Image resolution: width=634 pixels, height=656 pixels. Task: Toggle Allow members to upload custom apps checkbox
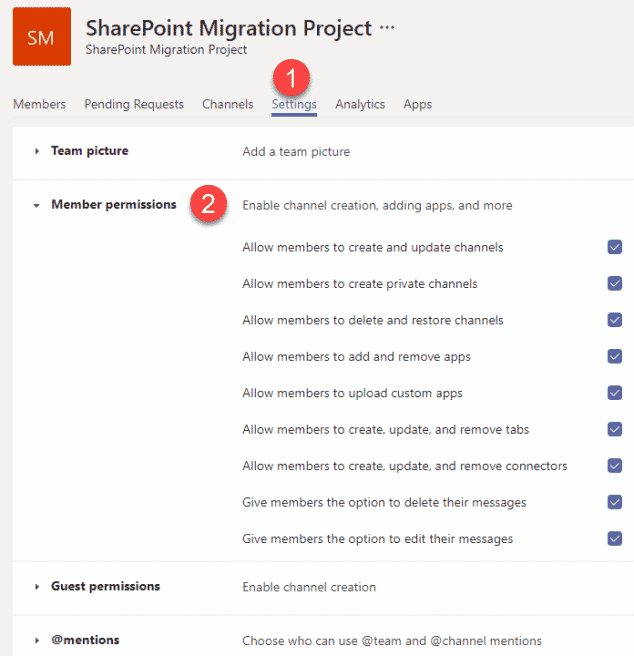(x=614, y=392)
